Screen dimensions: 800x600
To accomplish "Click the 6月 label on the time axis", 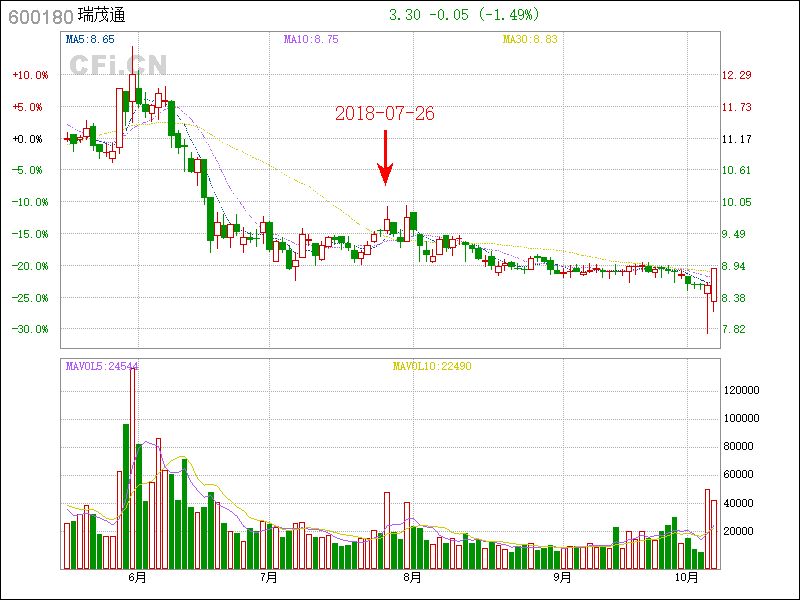I will 138,578.
